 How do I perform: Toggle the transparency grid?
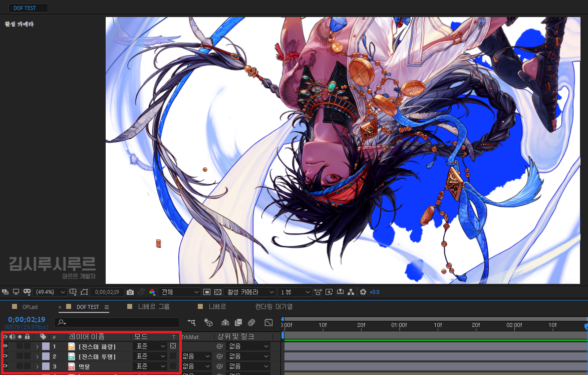pyautogui.click(x=217, y=292)
